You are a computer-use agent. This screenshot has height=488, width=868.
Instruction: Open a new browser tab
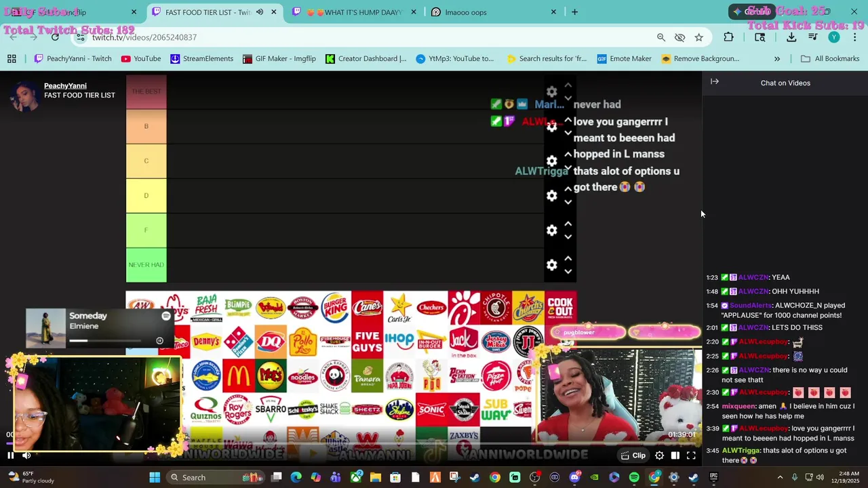(574, 12)
